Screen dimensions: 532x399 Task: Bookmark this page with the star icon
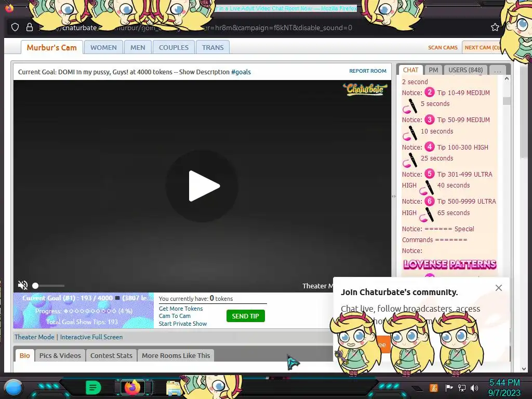point(495,27)
